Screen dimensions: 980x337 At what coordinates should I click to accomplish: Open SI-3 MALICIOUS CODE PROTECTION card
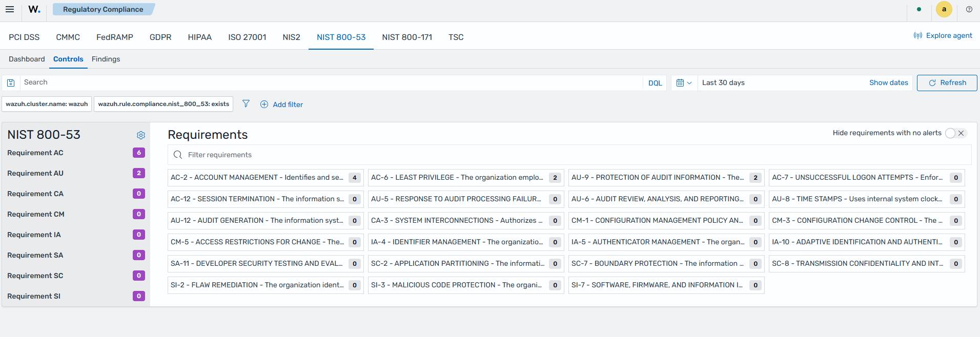pyautogui.click(x=466, y=285)
